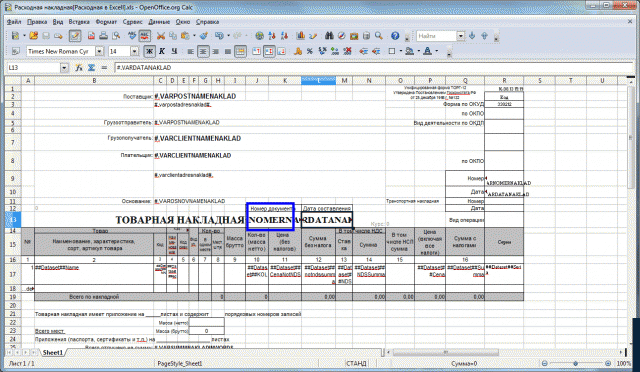Switch to the Sheet1 tab
The width and height of the screenshot is (640, 372).
coord(53,352)
